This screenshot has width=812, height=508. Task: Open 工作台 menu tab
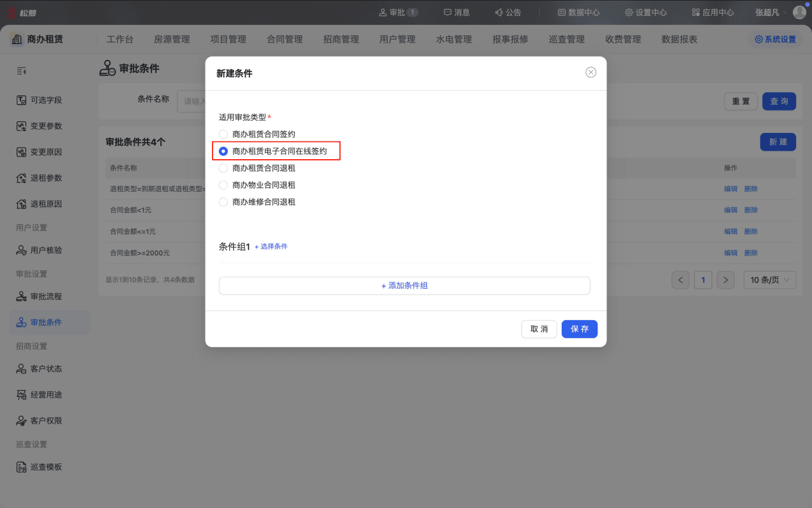coord(120,40)
